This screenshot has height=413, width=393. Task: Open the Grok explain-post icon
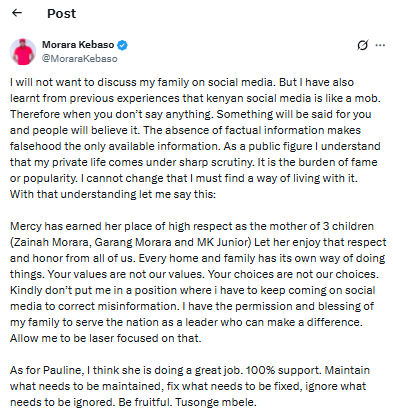tap(363, 45)
